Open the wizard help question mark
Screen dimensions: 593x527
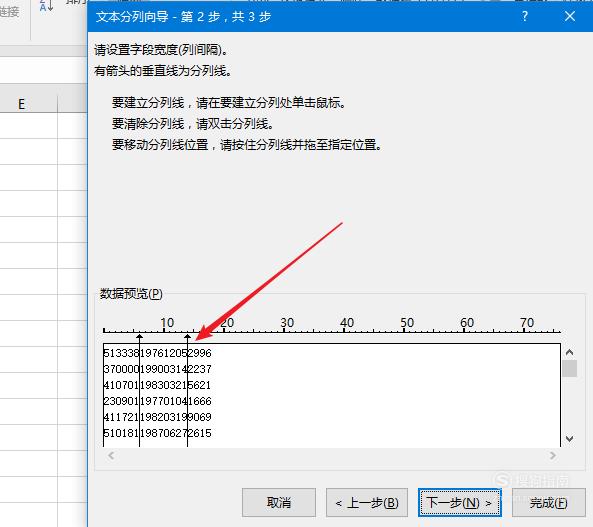point(525,16)
